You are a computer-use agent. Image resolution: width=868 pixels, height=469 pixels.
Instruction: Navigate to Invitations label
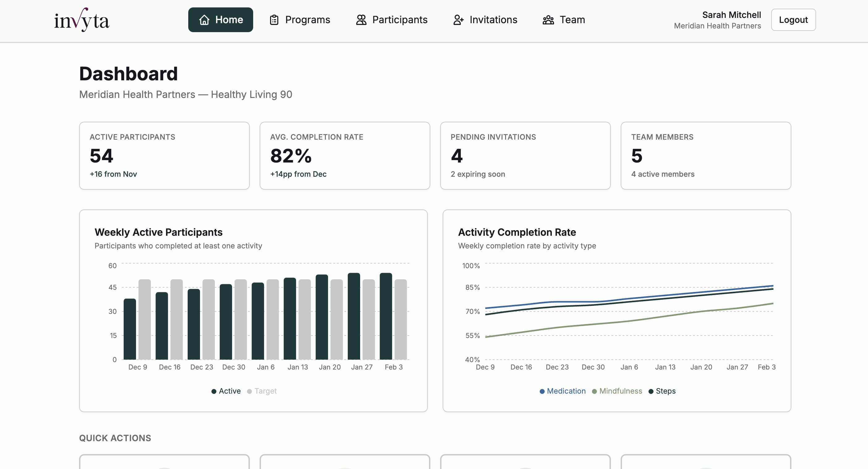(x=493, y=20)
